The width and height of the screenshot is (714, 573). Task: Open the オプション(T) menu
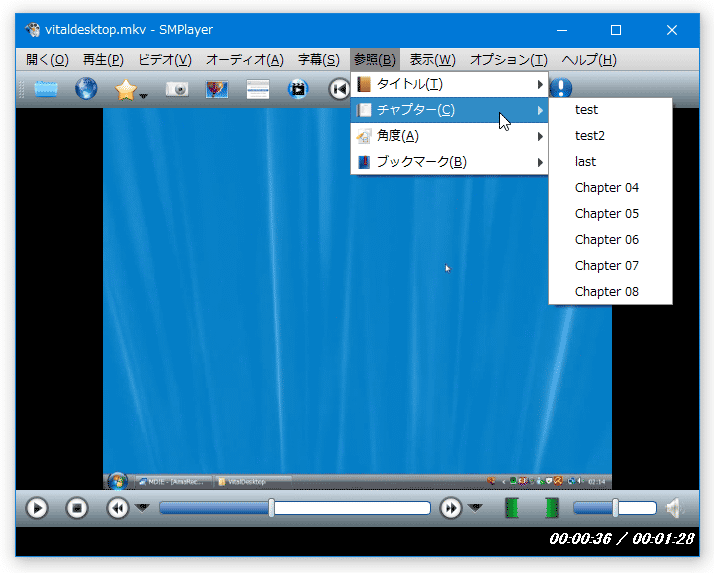[508, 60]
